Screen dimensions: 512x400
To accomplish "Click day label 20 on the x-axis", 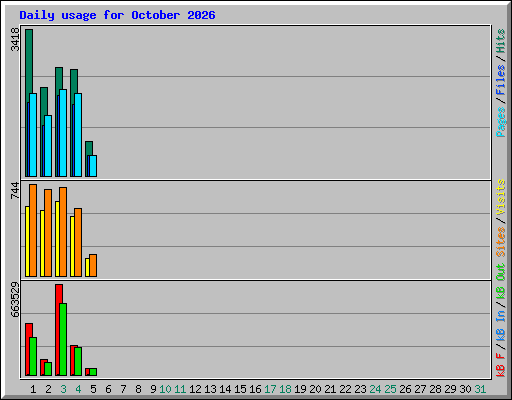I will [x=315, y=389].
